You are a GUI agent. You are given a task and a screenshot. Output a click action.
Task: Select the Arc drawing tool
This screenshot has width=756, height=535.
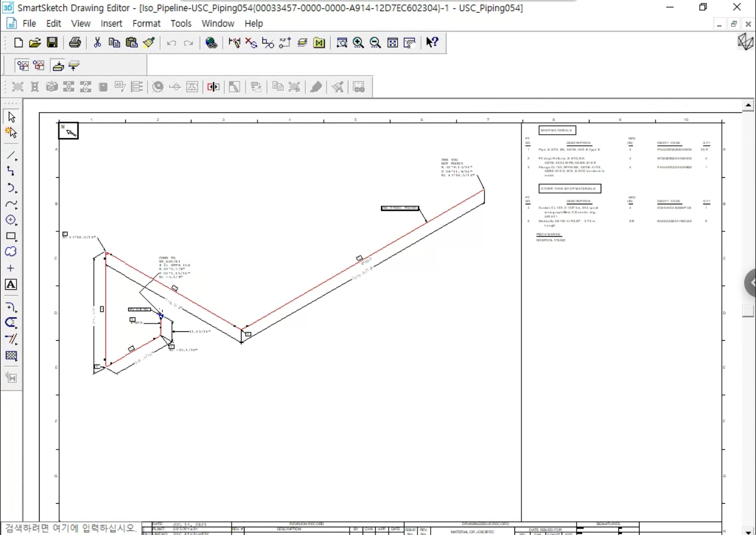coord(11,188)
